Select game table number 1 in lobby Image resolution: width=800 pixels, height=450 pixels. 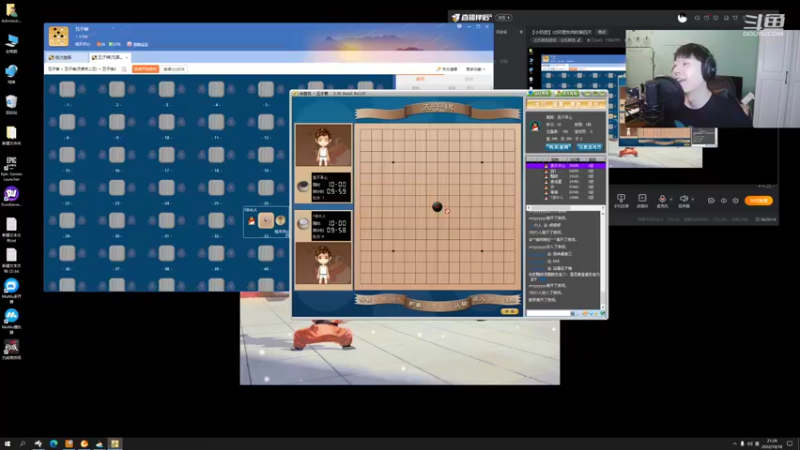(67, 89)
